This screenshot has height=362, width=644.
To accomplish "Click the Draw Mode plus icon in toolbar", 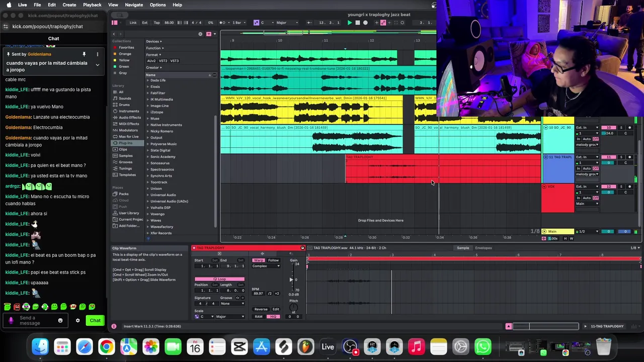I will (376, 23).
